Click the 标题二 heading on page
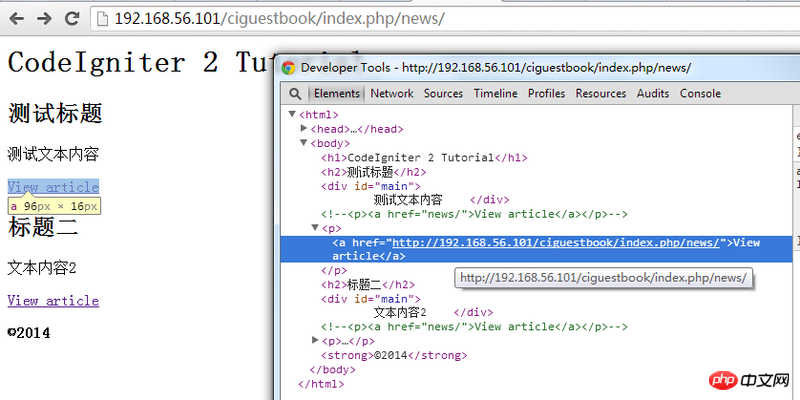 (x=43, y=227)
